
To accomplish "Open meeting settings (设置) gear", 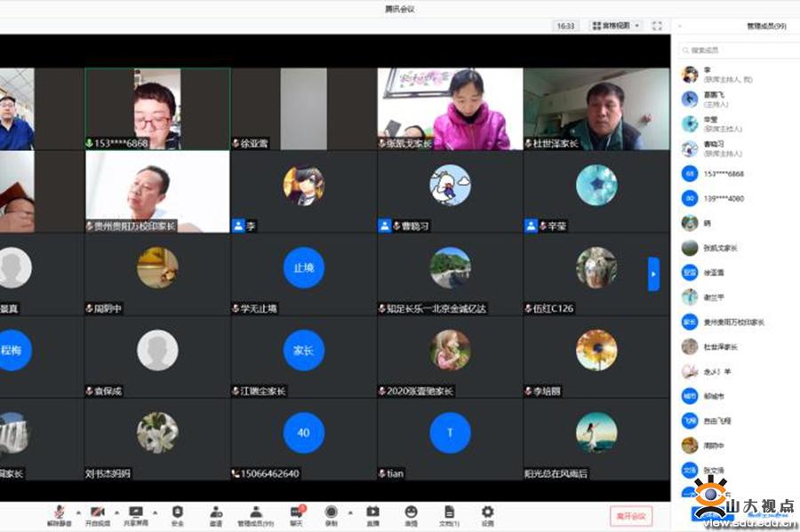I will (487, 514).
